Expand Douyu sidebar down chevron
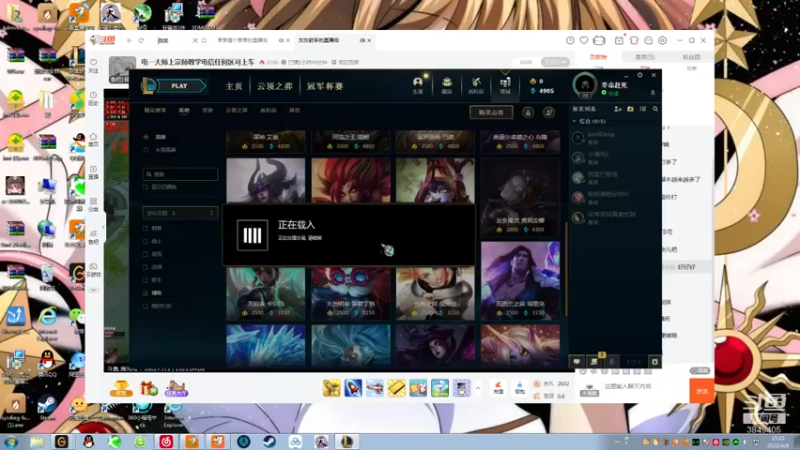 pyautogui.click(x=93, y=290)
